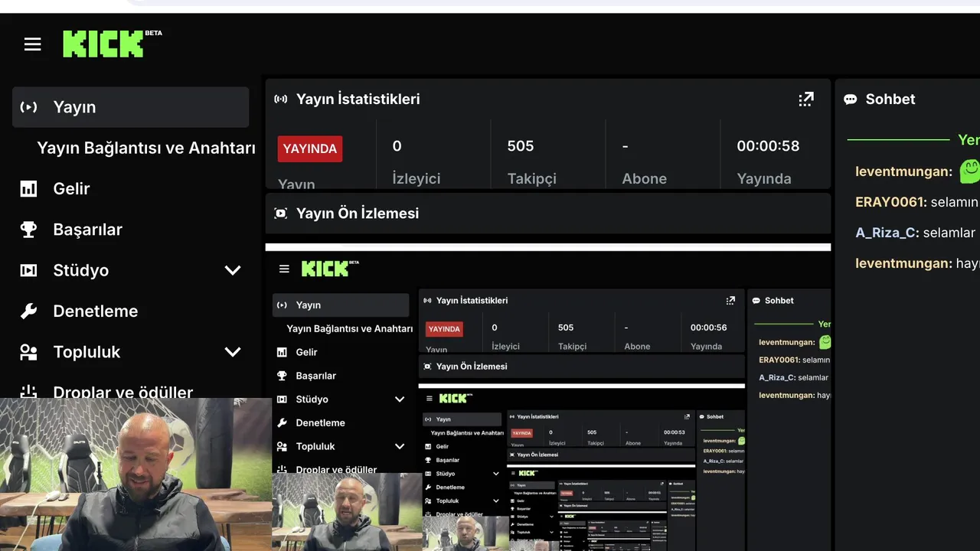Click the green emote in leventmungan's message
This screenshot has height=551, width=980.
(970, 171)
